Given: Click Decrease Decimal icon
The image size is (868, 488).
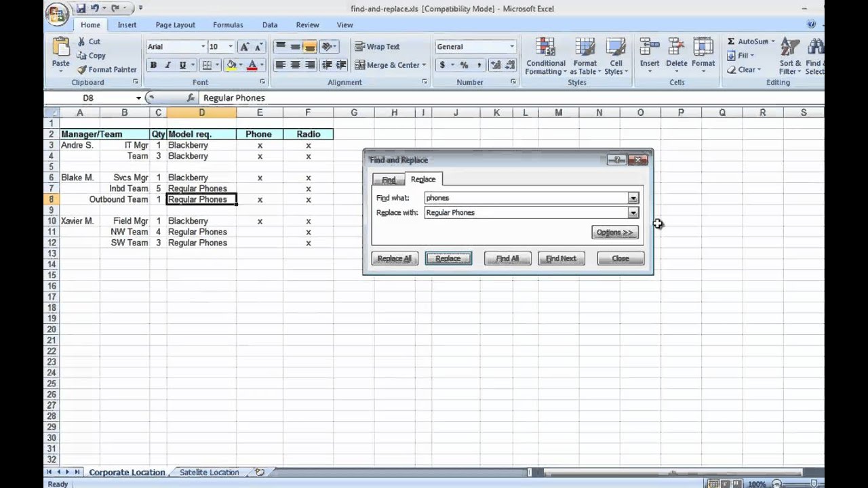Looking at the screenshot, I should point(509,65).
